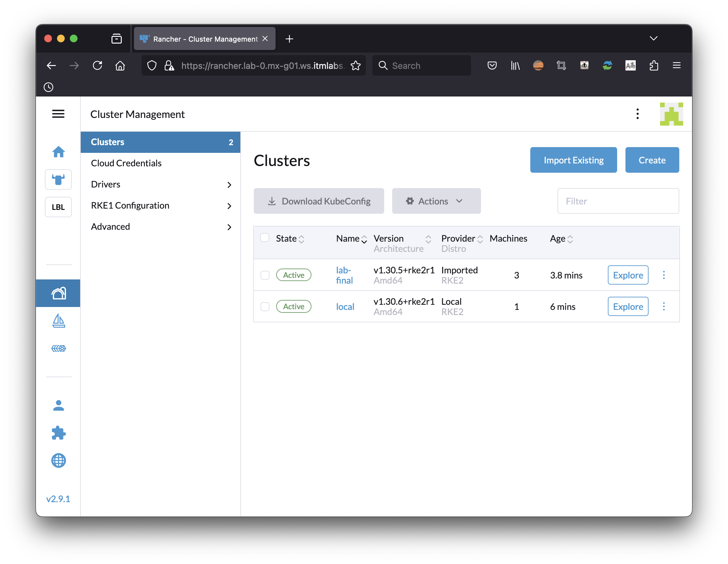Open the Firefox View tab icon
The width and height of the screenshot is (728, 564).
pyautogui.click(x=116, y=39)
